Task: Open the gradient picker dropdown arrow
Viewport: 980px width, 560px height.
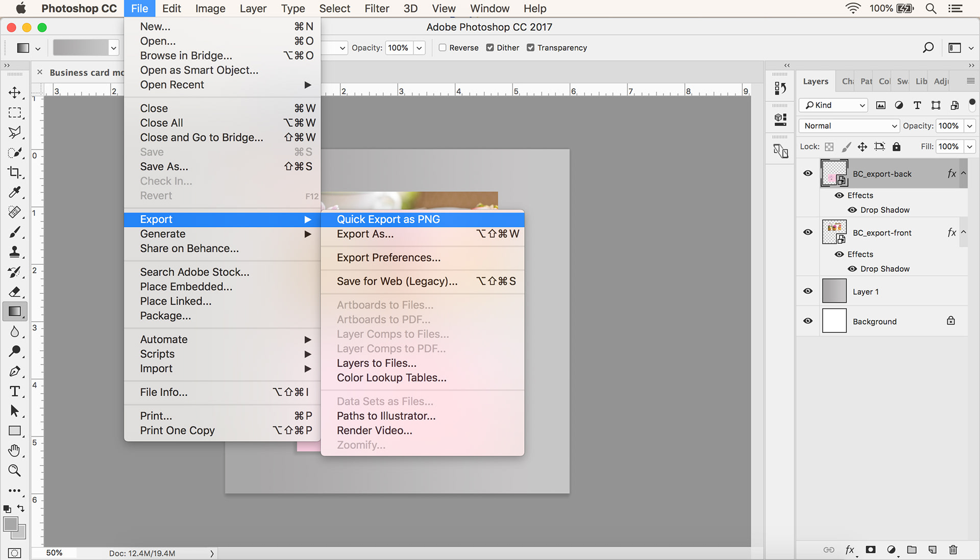Action: [113, 48]
